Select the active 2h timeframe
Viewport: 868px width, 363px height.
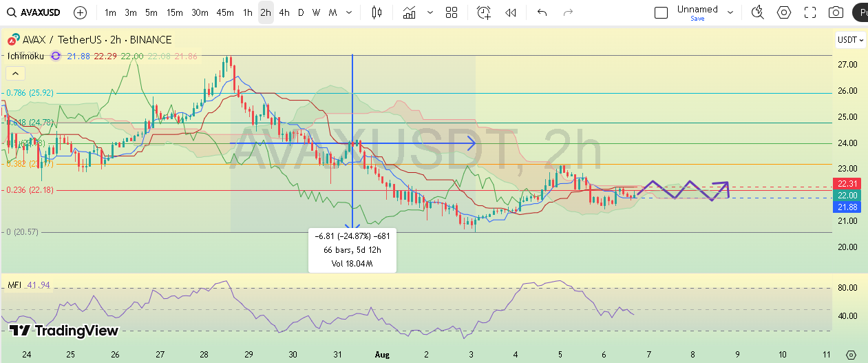266,12
